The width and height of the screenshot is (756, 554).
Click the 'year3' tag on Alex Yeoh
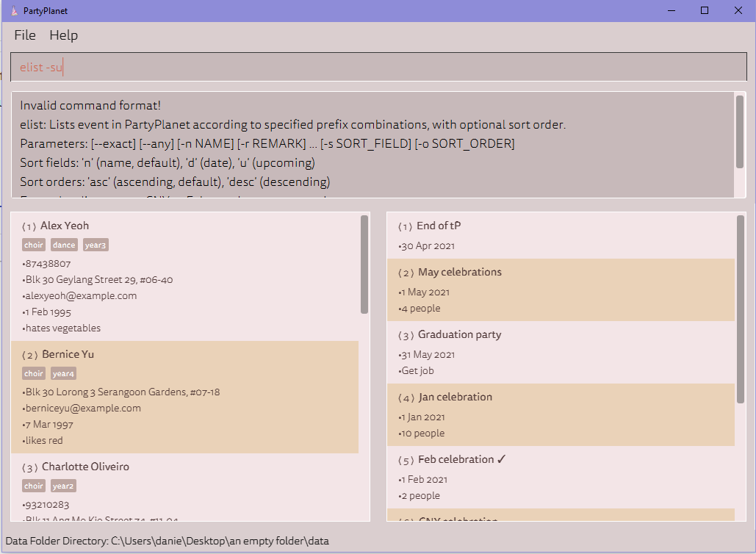[x=96, y=245]
